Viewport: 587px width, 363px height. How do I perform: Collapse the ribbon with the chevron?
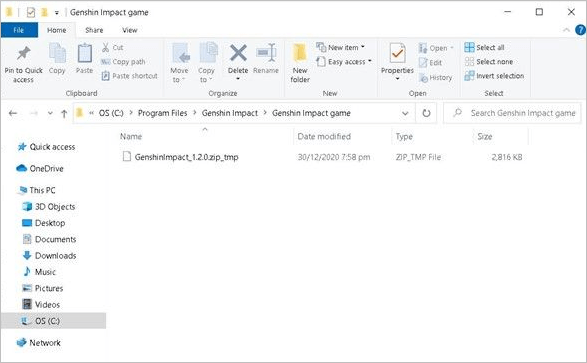coord(566,30)
